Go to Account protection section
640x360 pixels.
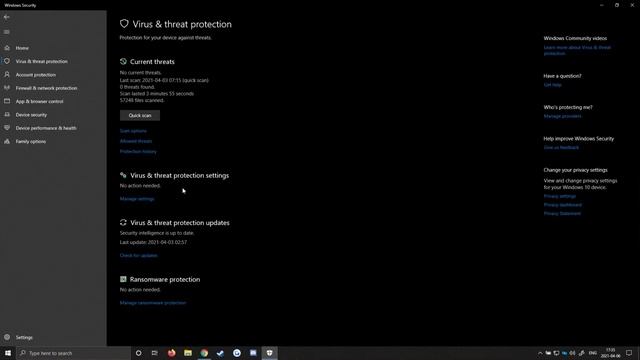pyautogui.click(x=36, y=75)
